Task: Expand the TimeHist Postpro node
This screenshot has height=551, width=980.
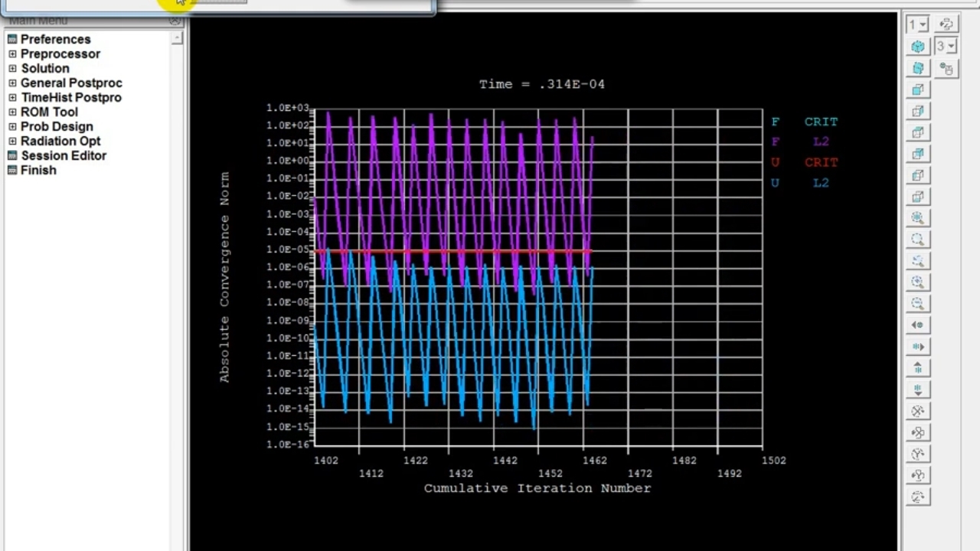Action: point(12,98)
